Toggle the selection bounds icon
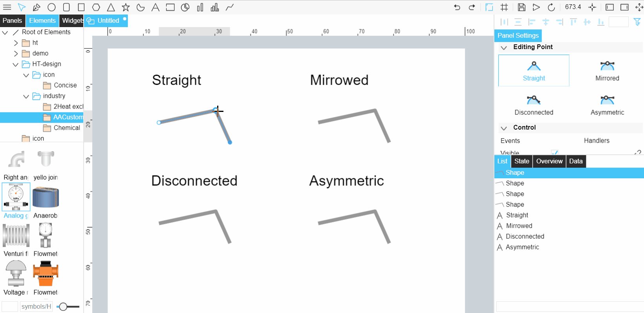This screenshot has width=644, height=313. pyautogui.click(x=489, y=7)
